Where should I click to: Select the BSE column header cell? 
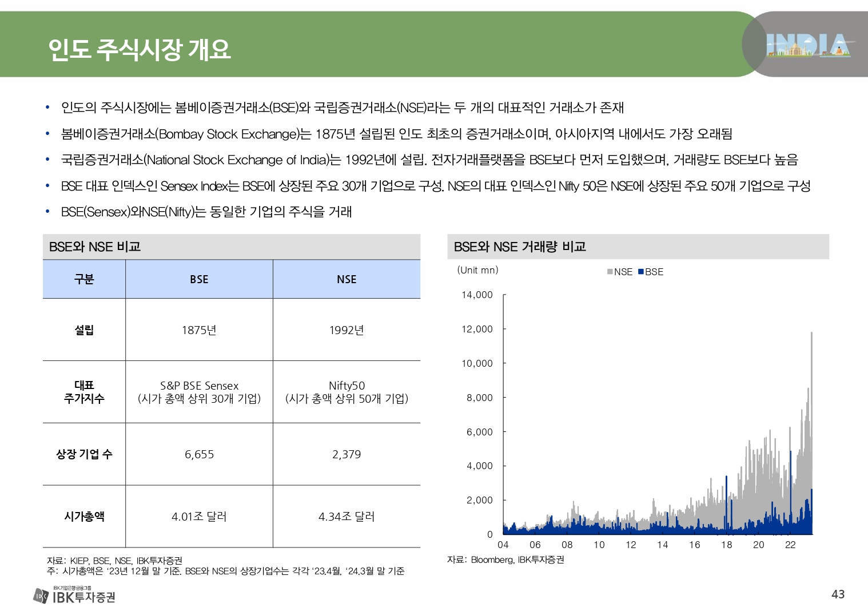click(x=199, y=279)
